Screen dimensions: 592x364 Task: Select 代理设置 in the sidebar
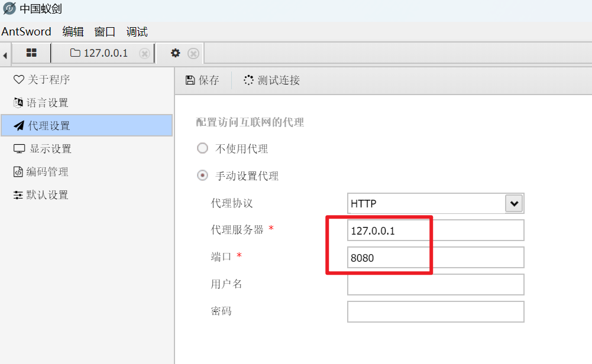coord(87,126)
